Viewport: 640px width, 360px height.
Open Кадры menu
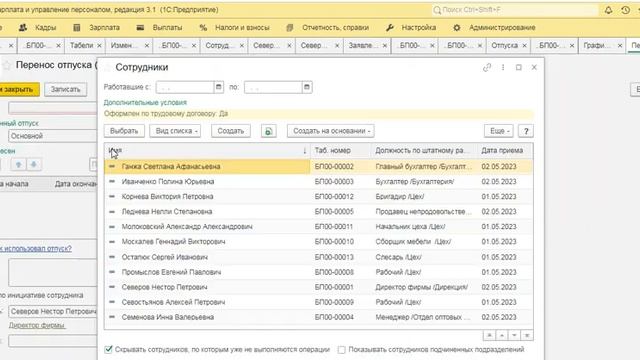point(38,28)
